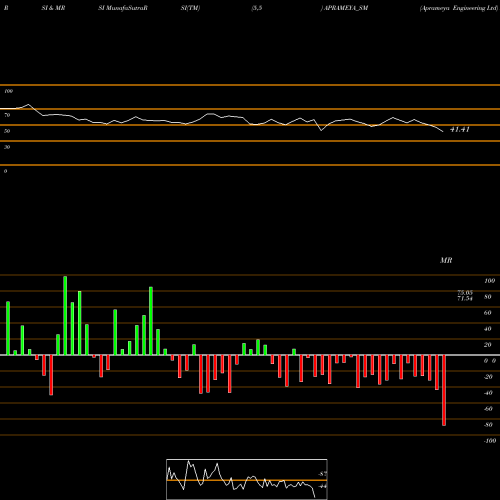The height and width of the screenshot is (500, 500).
Task: Click the -20 label on MR right axis
Action: tap(488, 377)
